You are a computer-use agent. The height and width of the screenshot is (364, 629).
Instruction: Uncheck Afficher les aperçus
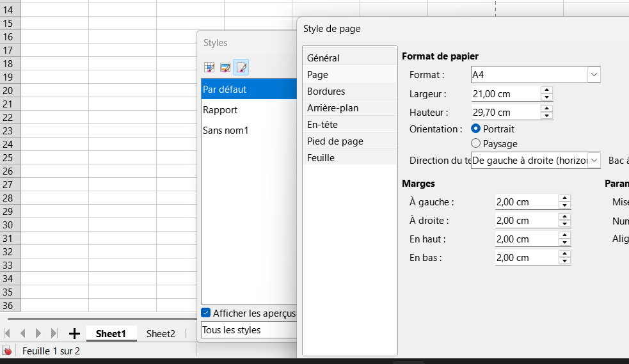click(x=206, y=313)
